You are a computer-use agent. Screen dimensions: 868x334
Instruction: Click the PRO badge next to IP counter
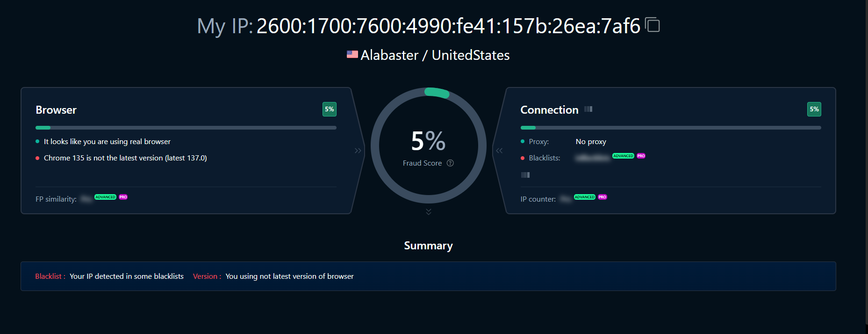(x=603, y=197)
